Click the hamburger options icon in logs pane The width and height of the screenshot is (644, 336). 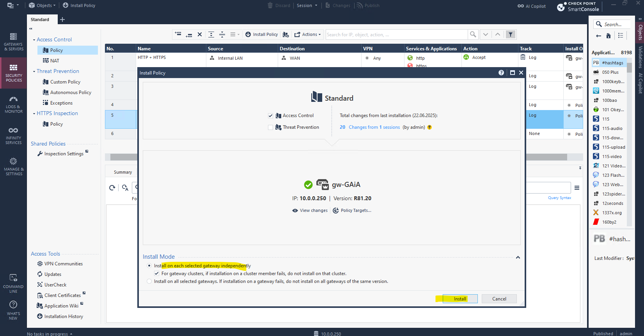click(x=577, y=188)
